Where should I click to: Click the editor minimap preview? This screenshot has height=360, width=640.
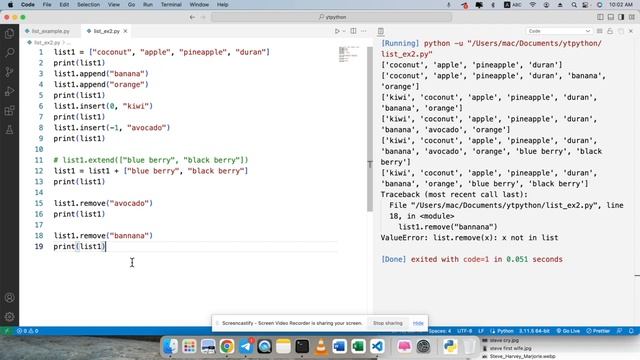point(349,54)
